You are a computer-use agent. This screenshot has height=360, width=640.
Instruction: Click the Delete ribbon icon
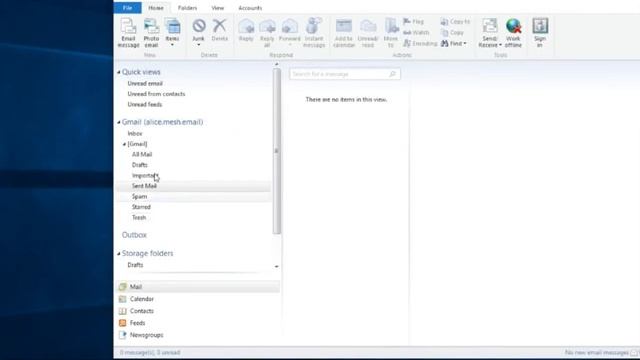click(220, 30)
